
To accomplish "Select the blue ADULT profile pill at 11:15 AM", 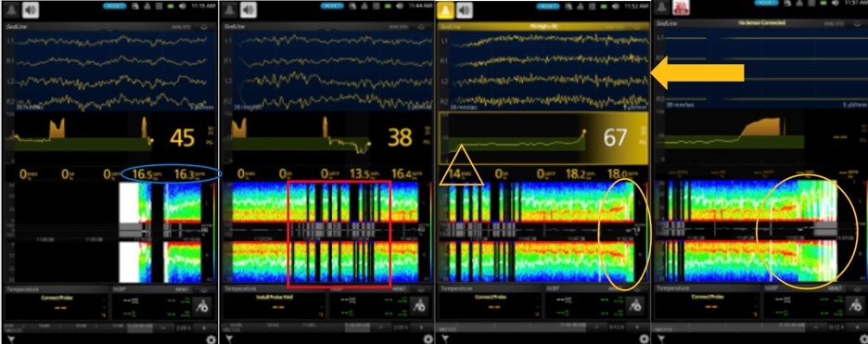I will point(115,6).
